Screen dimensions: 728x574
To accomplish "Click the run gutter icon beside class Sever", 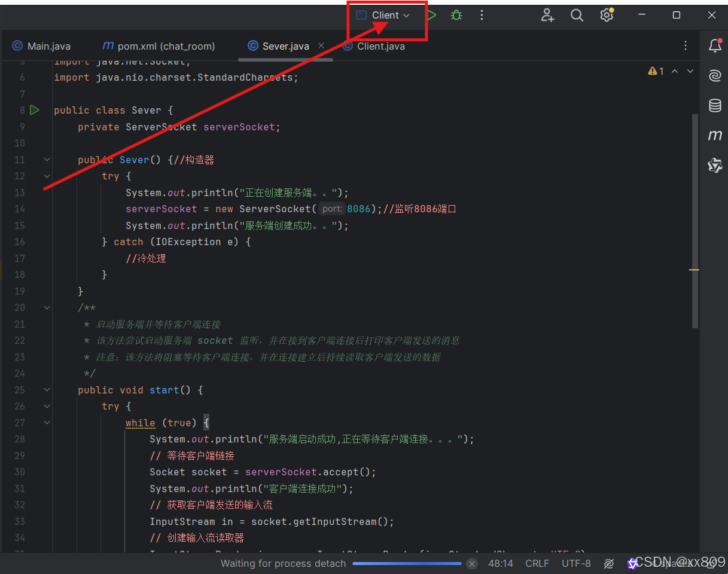I will (x=35, y=110).
